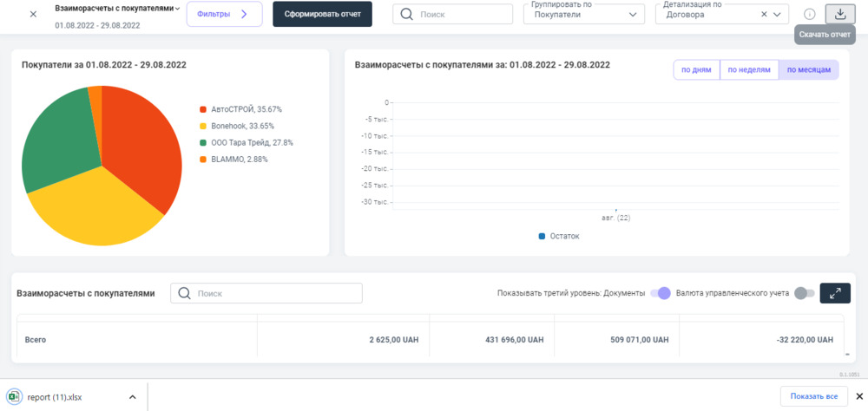Switch chart to по неделям
Image resolution: width=868 pixels, height=411 pixels.
click(748, 70)
